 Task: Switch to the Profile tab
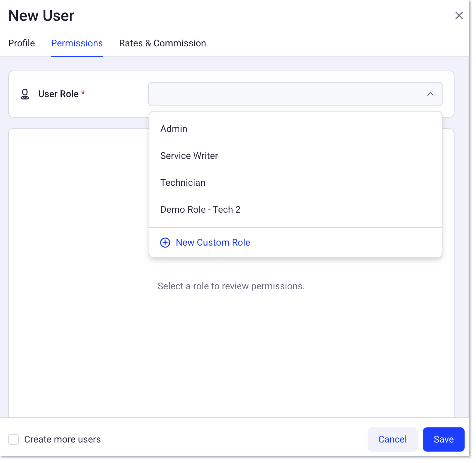tap(21, 43)
